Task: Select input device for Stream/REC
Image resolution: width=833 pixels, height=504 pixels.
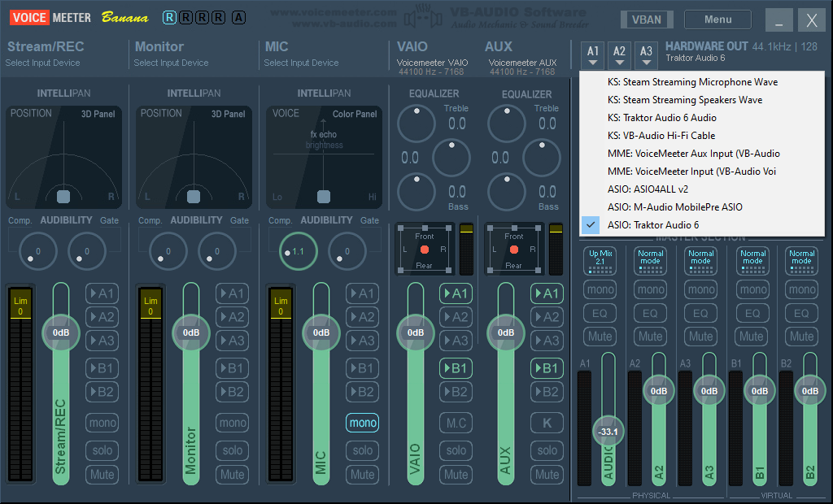Action: pos(42,63)
